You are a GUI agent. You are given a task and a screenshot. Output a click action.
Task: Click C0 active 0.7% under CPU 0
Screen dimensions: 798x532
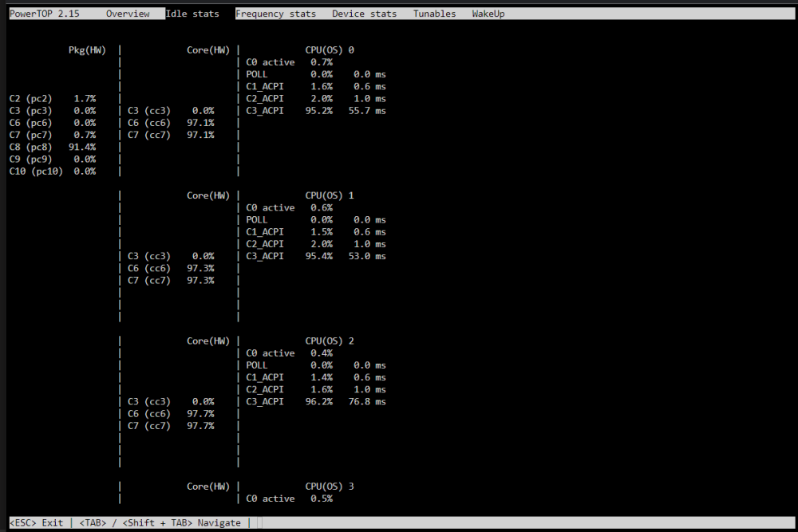pos(289,62)
